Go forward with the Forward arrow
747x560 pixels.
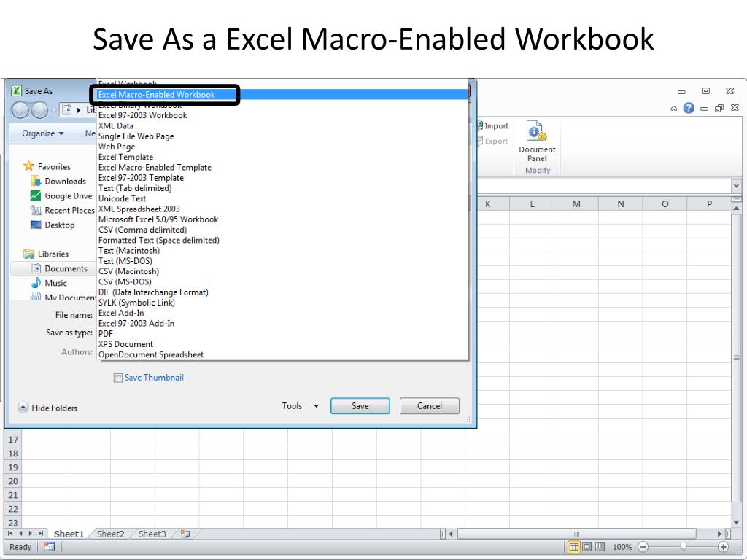(x=39, y=111)
